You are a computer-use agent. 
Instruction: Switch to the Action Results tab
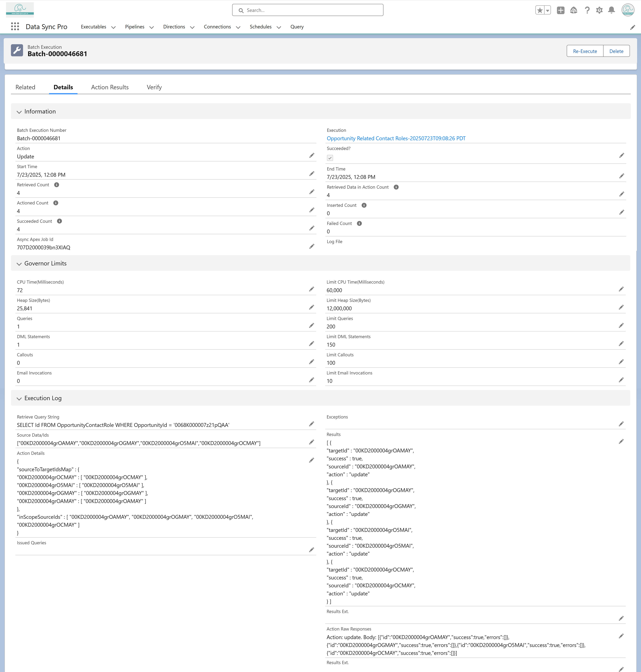pos(110,87)
